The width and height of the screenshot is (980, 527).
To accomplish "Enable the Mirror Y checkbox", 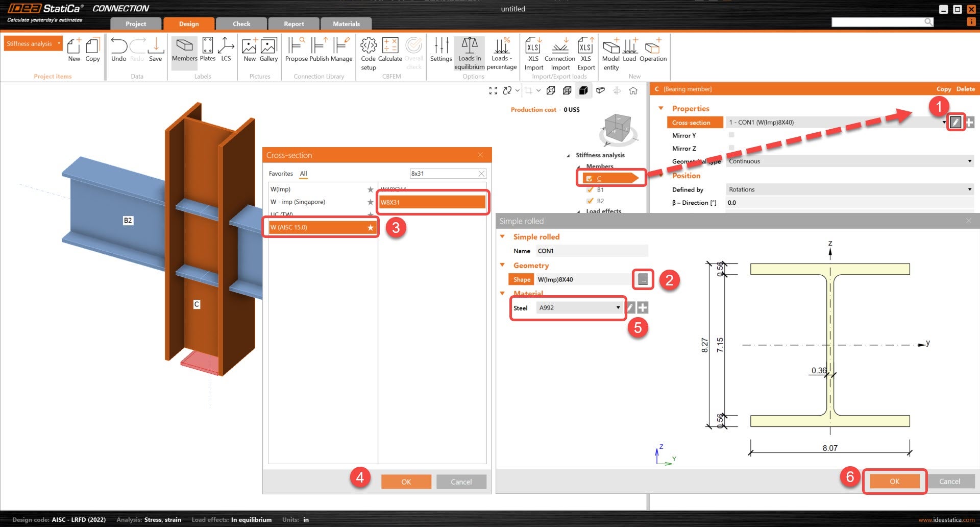I will [732, 135].
